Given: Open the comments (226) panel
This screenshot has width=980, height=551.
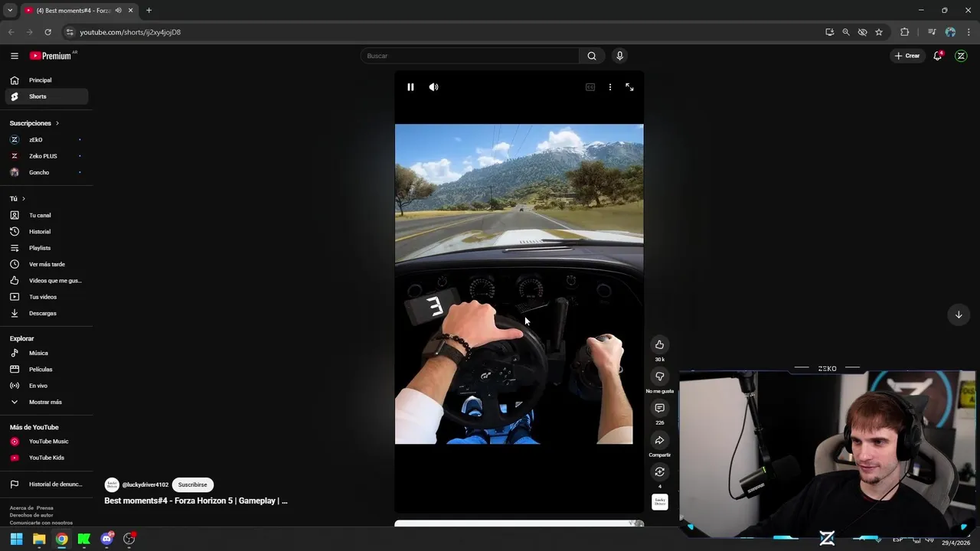Looking at the screenshot, I should coord(659,408).
